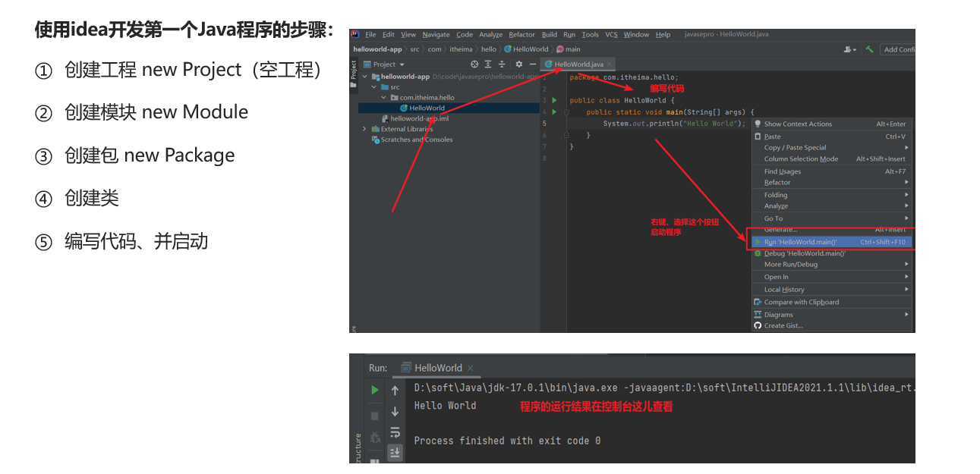Collapse the src folder node
This screenshot has height=474, width=980.
pyautogui.click(x=374, y=87)
